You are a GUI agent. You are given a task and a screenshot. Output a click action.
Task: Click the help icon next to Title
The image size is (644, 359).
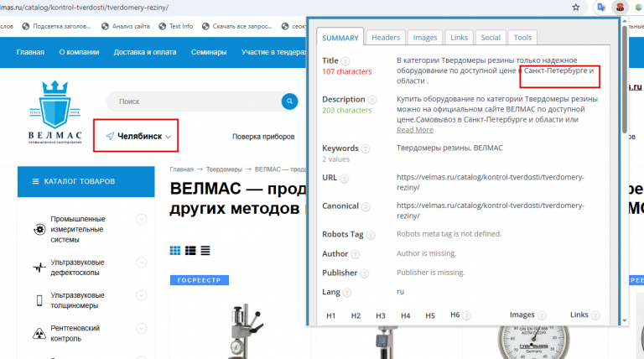click(x=345, y=61)
